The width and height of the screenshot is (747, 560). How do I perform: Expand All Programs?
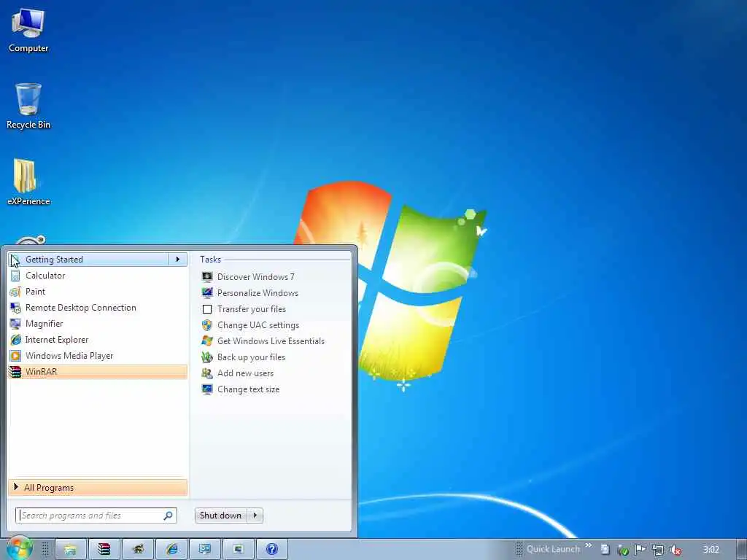tap(98, 488)
